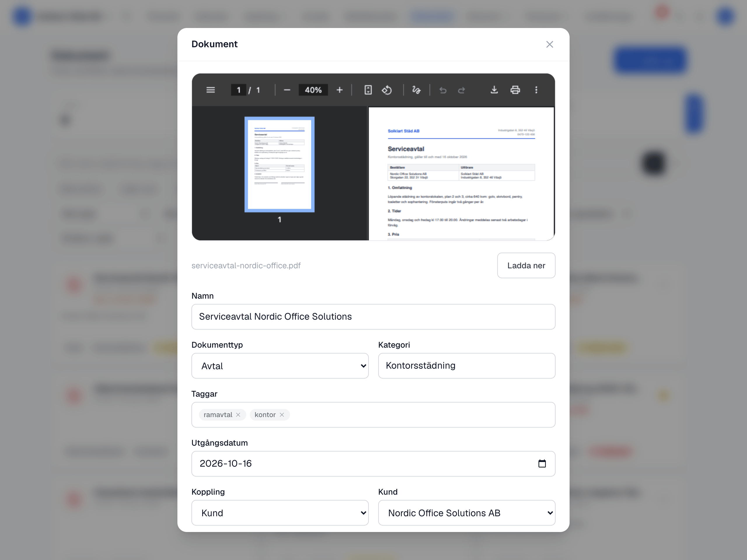Click the PDF page number field
This screenshot has height=560, width=747.
[x=238, y=90]
